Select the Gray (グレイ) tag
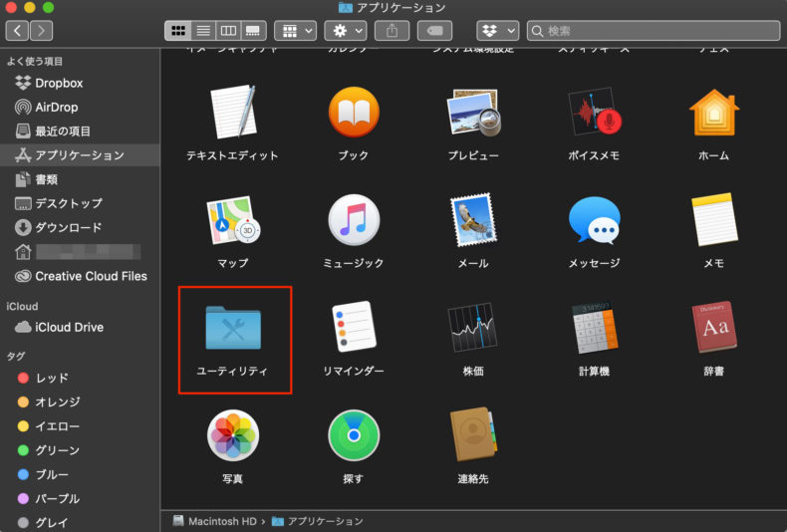Screen dimensions: 787x532 coord(81,522)
